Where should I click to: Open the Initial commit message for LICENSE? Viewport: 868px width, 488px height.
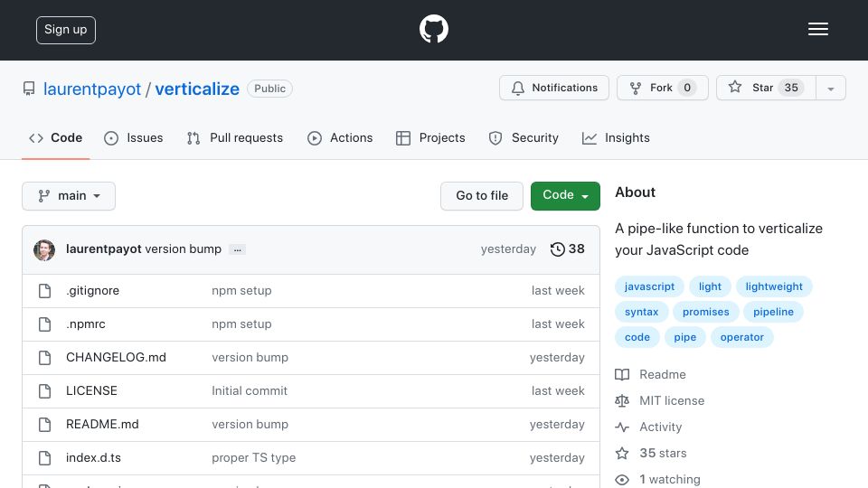click(250, 390)
